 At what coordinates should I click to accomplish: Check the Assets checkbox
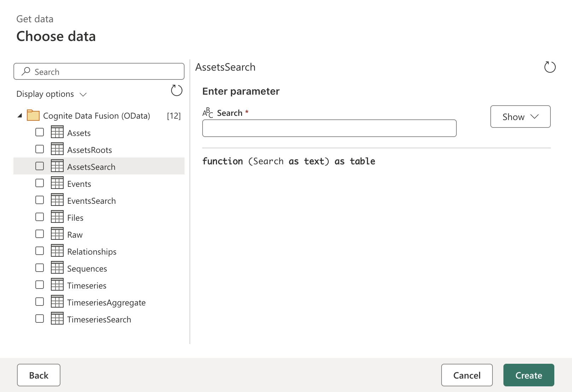pos(39,132)
